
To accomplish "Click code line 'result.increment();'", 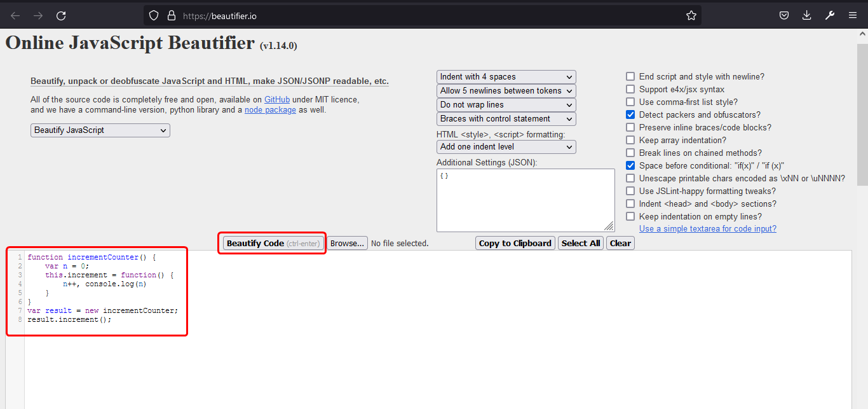I will point(69,319).
